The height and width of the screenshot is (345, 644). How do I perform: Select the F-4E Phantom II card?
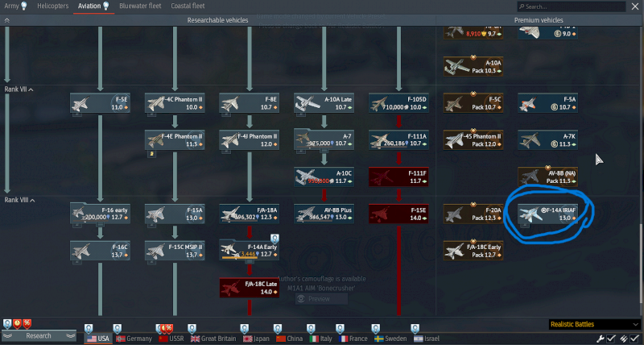pos(175,139)
